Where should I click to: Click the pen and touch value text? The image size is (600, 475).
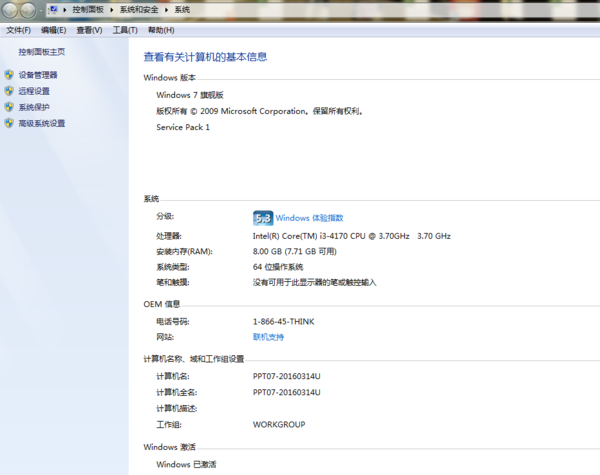point(315,282)
